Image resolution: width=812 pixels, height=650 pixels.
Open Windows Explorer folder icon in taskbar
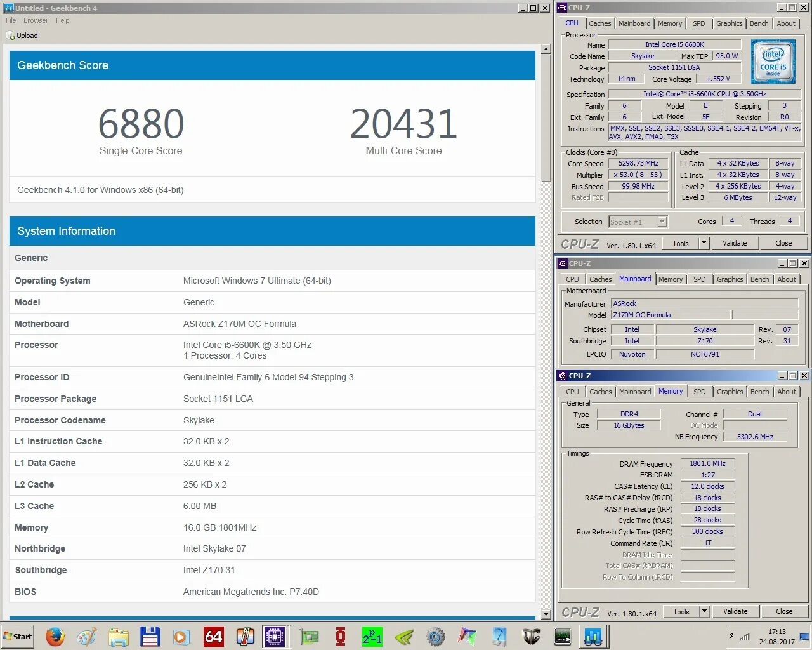pyautogui.click(x=119, y=636)
